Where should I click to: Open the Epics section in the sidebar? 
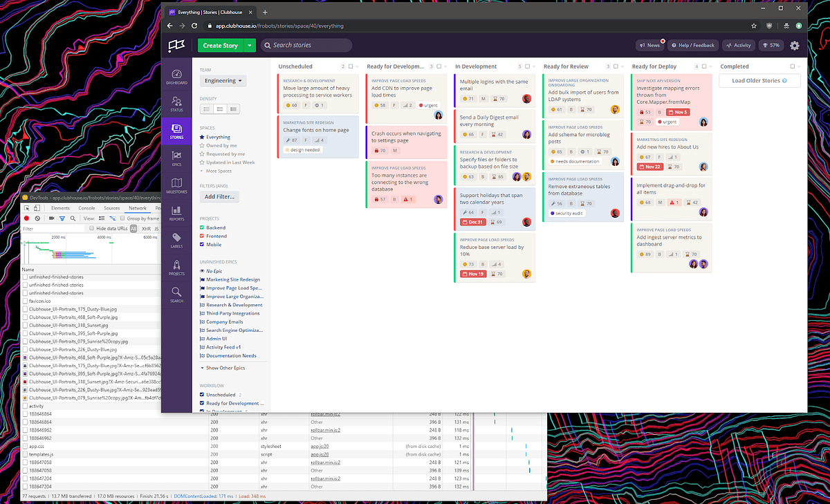(176, 156)
